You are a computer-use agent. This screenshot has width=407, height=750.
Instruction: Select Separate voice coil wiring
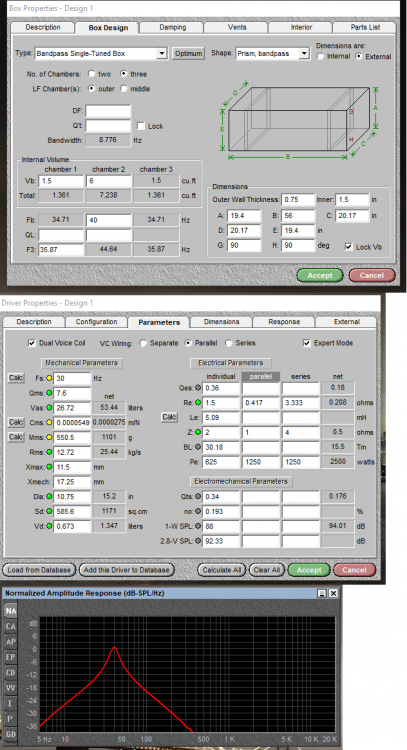[x=143, y=343]
